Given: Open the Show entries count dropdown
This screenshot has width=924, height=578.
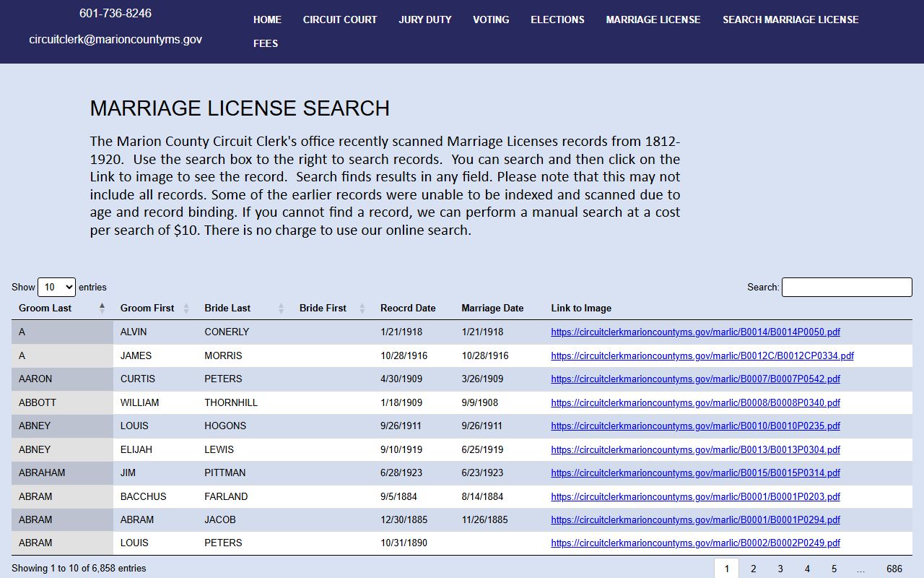Looking at the screenshot, I should pos(56,287).
